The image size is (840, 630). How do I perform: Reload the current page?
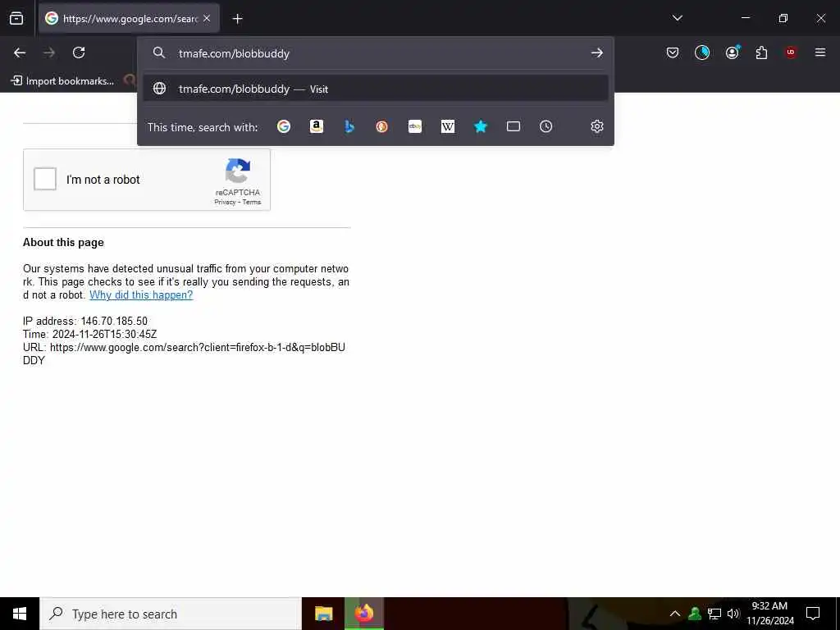[79, 52]
